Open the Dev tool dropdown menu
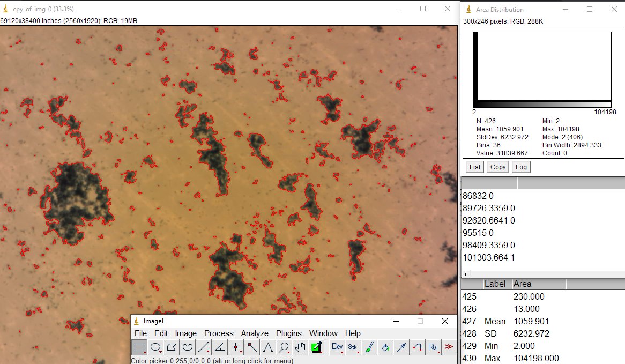625x364 pixels. (x=337, y=347)
